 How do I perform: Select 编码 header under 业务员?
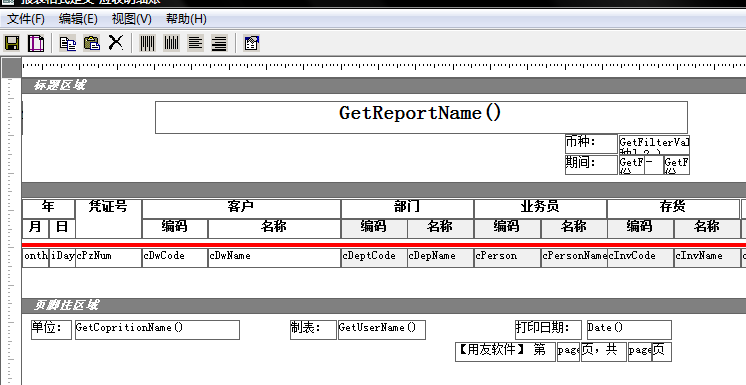[507, 228]
